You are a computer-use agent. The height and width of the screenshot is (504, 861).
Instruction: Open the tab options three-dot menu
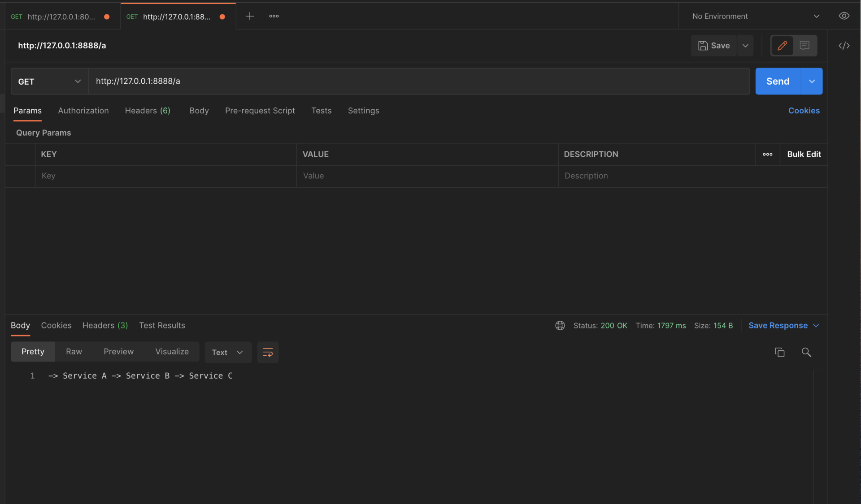pos(274,16)
